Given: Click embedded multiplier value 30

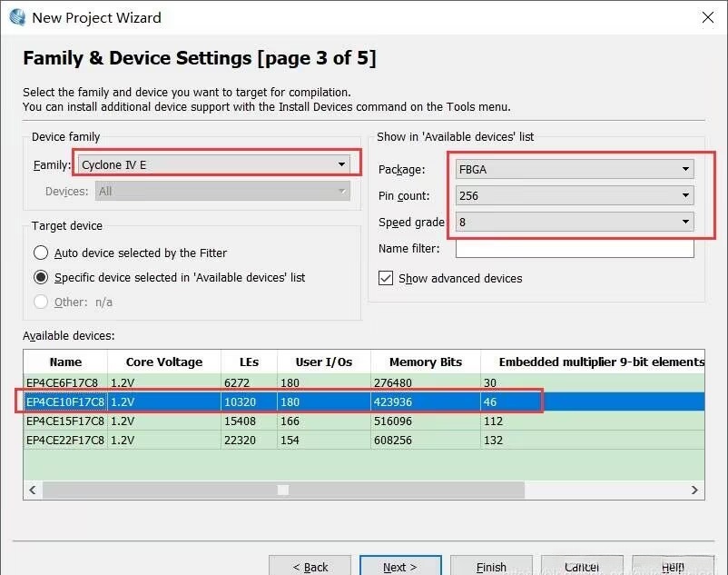Looking at the screenshot, I should (x=490, y=382).
